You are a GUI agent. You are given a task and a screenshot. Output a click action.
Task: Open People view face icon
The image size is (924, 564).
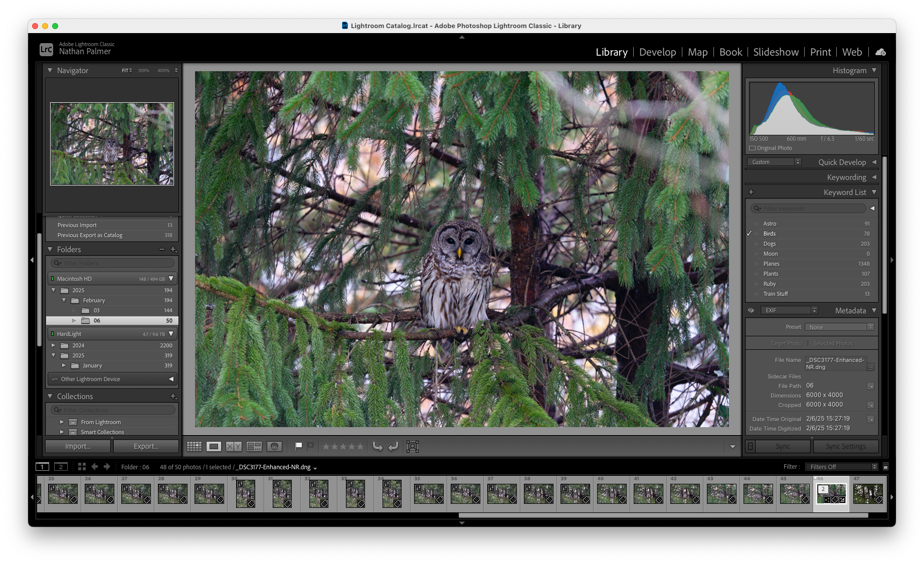pos(274,446)
